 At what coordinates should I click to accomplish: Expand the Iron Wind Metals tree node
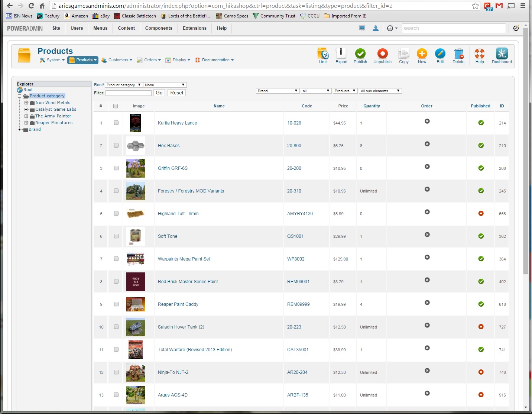coord(26,103)
